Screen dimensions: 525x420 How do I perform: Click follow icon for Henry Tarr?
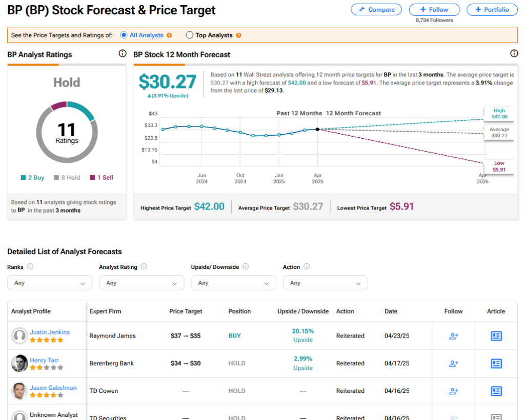453,364
